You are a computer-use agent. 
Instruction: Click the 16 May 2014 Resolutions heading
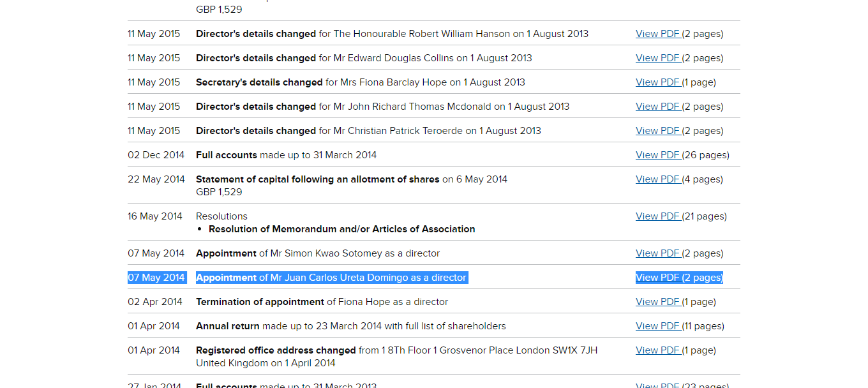[221, 216]
